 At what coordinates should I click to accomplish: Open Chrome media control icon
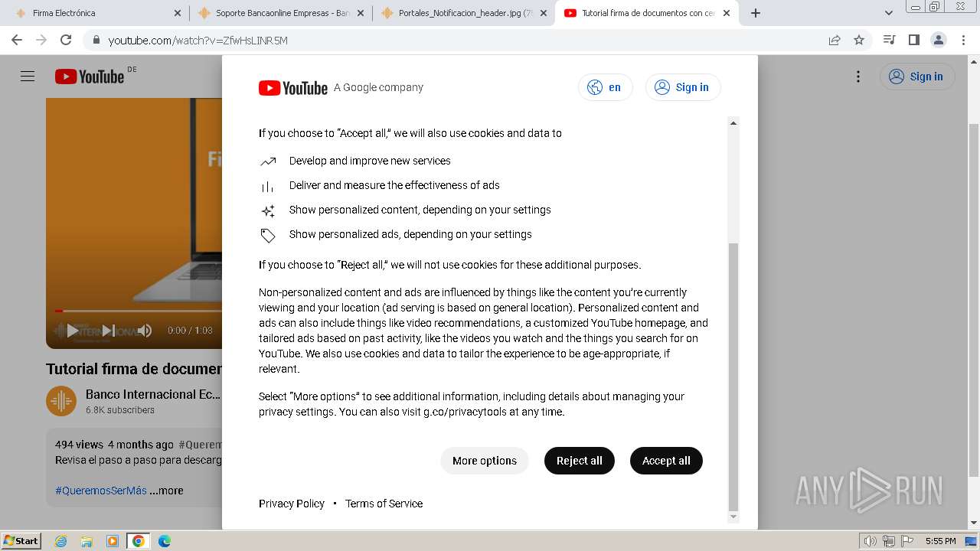(x=889, y=40)
